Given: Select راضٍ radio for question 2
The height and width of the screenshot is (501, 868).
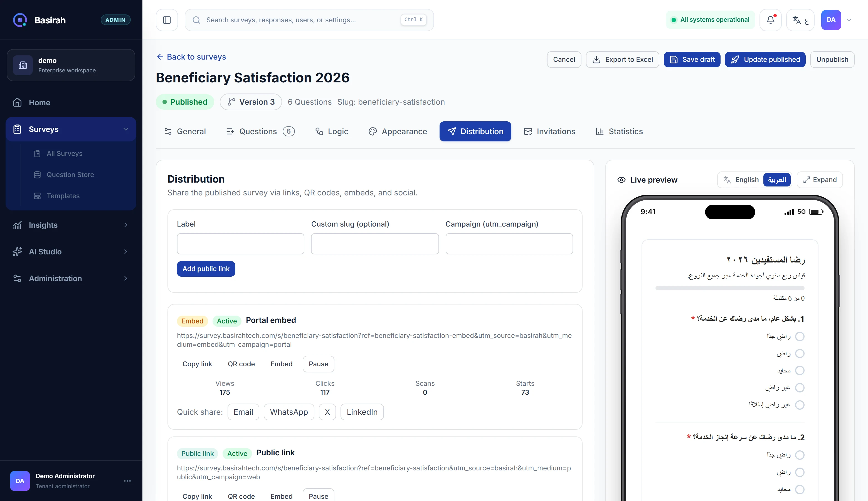Looking at the screenshot, I should click(800, 472).
